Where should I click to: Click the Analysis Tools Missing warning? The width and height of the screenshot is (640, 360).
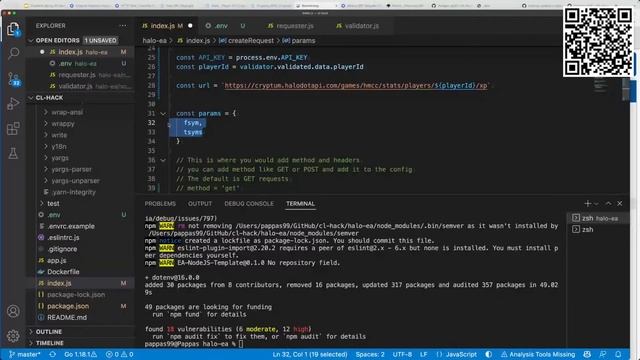pyautogui.click(x=538, y=354)
